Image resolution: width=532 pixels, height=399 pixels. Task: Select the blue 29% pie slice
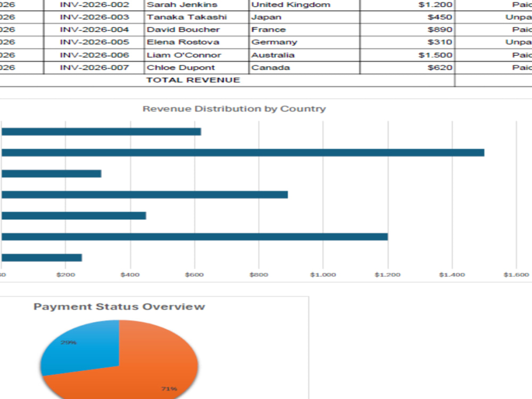(88, 353)
